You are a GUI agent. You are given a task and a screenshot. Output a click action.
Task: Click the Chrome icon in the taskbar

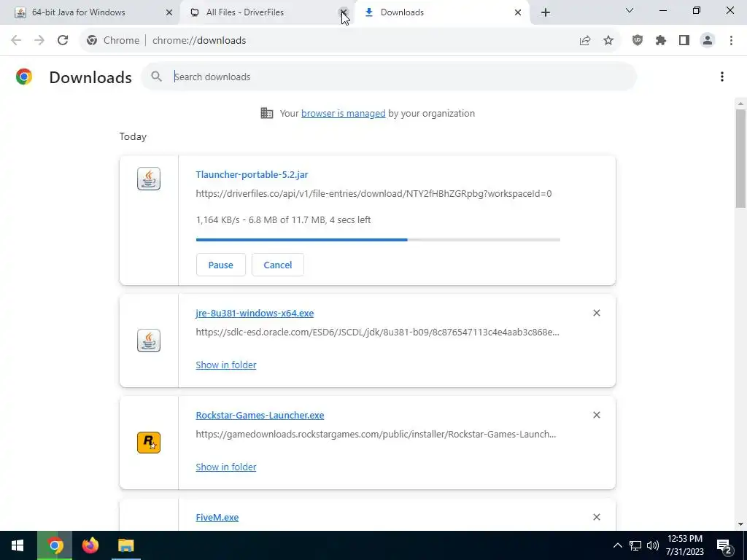55,545
